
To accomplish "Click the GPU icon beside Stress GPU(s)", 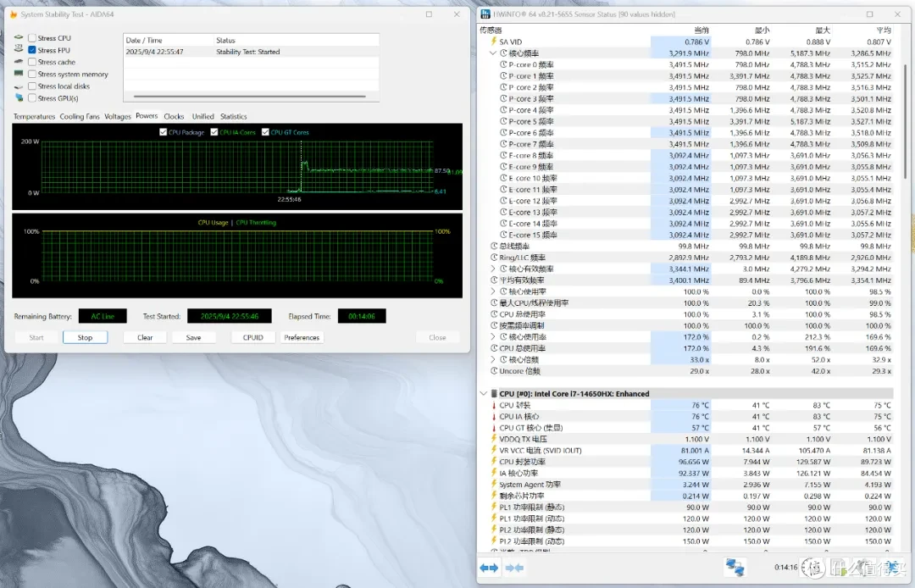I will click(x=19, y=98).
